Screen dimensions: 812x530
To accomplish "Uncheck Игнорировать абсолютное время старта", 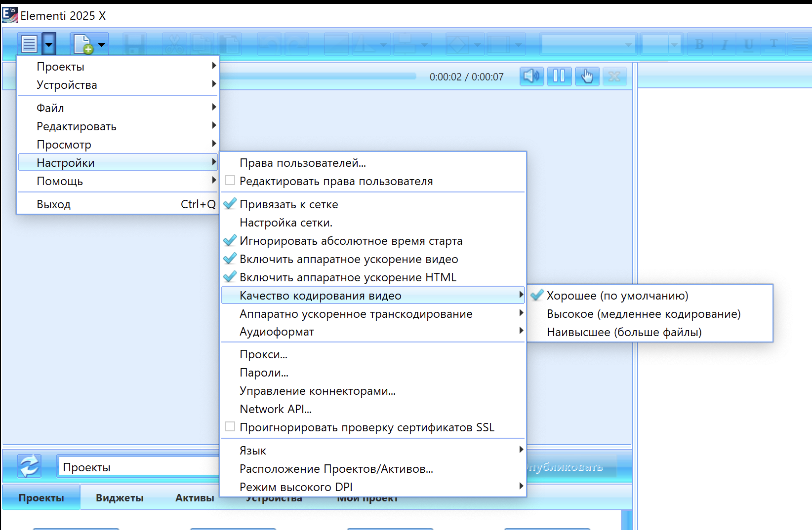I will point(373,241).
